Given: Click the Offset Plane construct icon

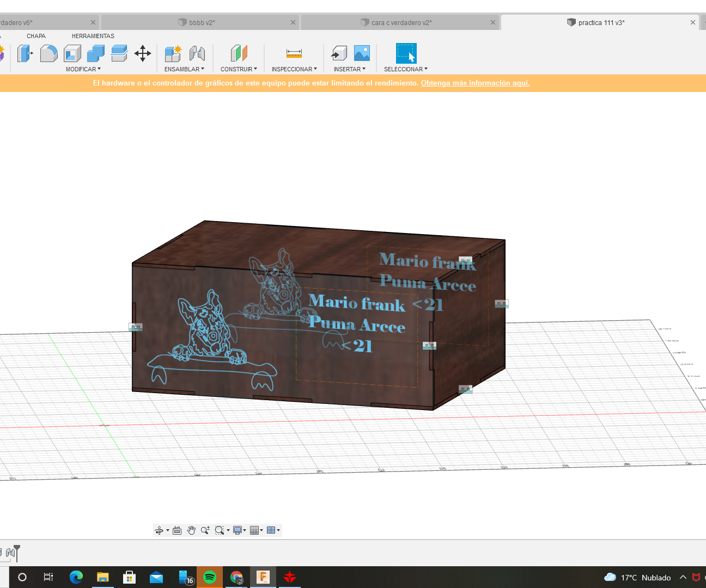Looking at the screenshot, I should tap(239, 53).
